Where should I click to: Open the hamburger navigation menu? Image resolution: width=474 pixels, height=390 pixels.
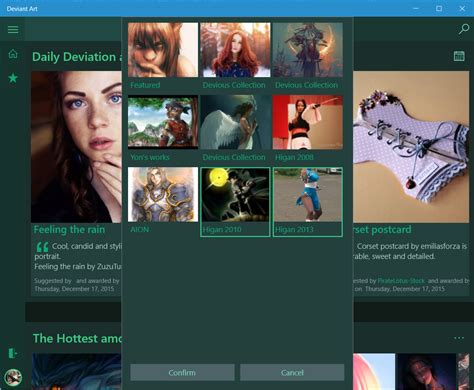tap(13, 30)
